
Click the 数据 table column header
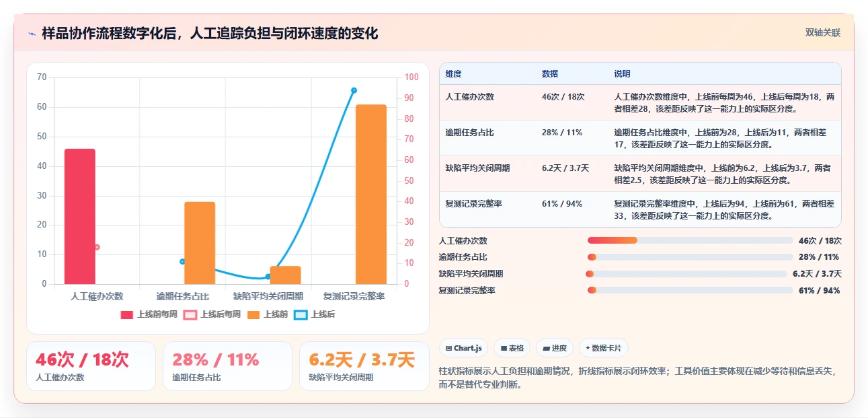(550, 74)
